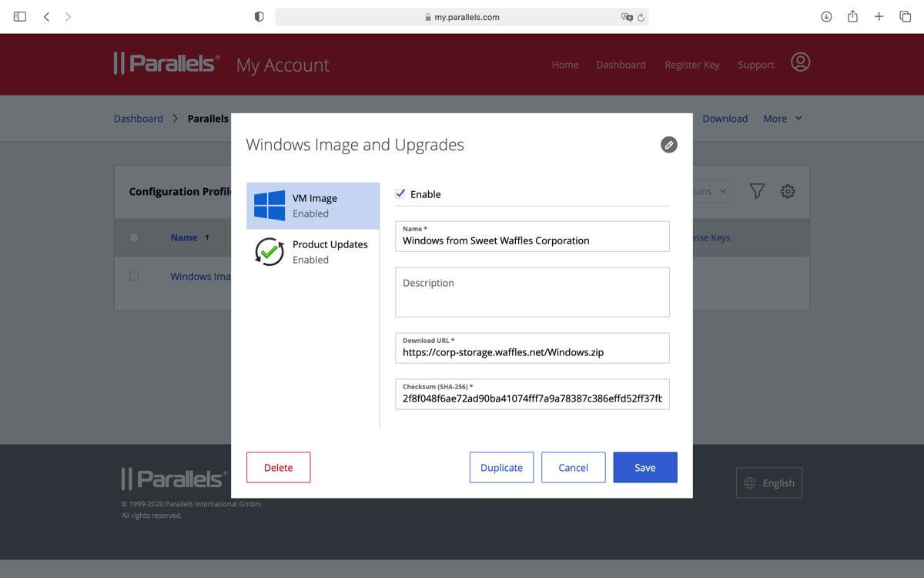
Task: Click the Safari address bar
Action: point(462,17)
